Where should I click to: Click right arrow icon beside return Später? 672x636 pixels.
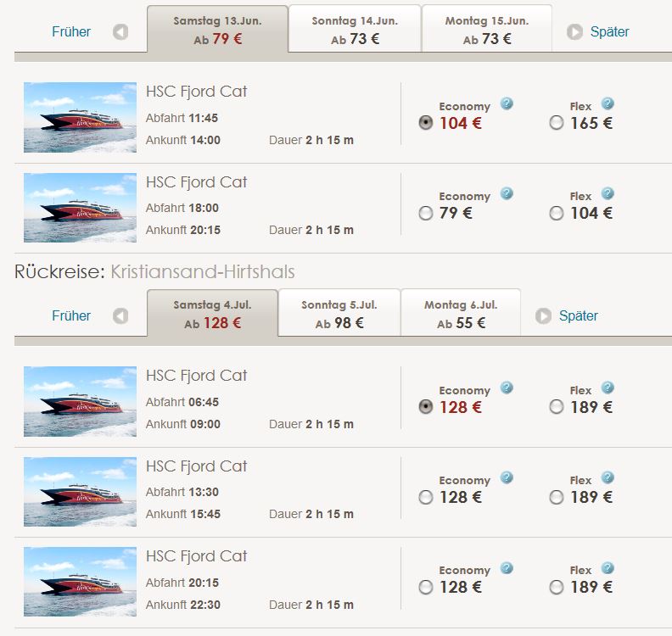click(543, 316)
